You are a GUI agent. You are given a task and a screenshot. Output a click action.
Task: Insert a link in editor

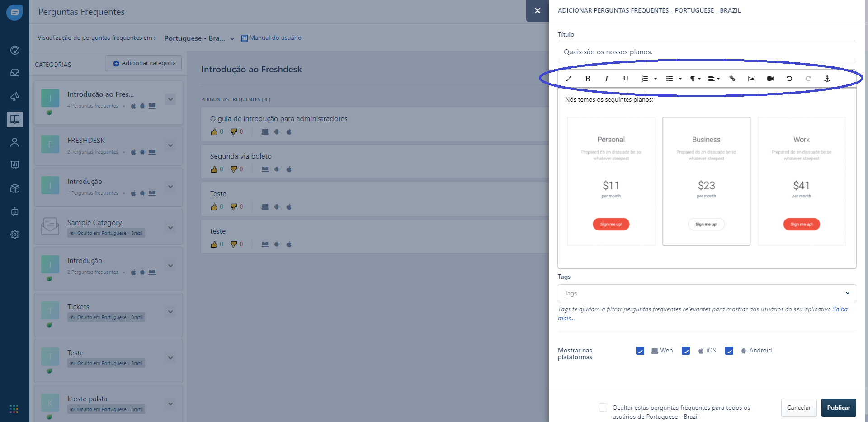(x=732, y=79)
